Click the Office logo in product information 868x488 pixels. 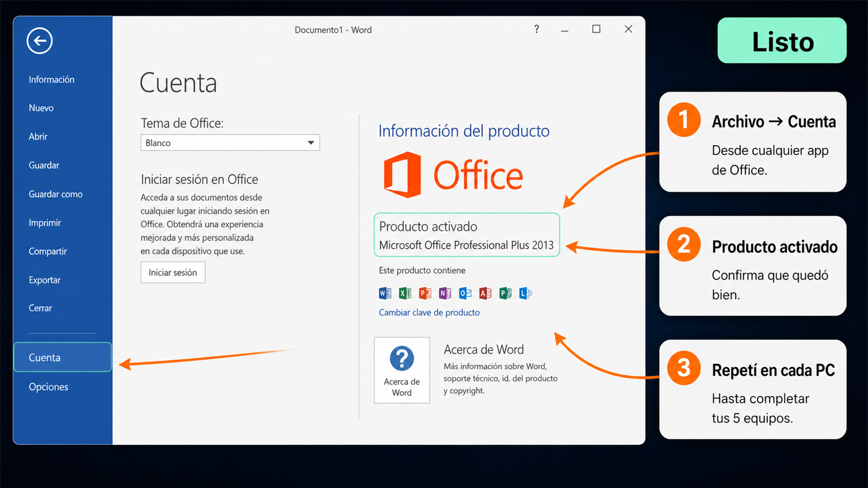click(x=453, y=175)
